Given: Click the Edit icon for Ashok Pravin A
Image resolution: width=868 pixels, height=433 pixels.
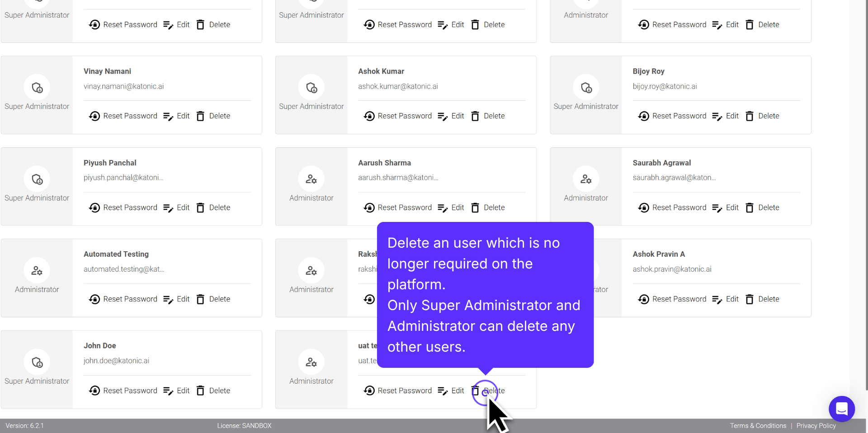Looking at the screenshot, I should point(717,299).
